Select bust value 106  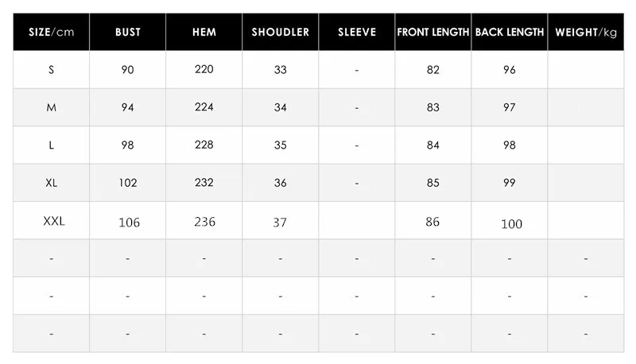(x=129, y=222)
